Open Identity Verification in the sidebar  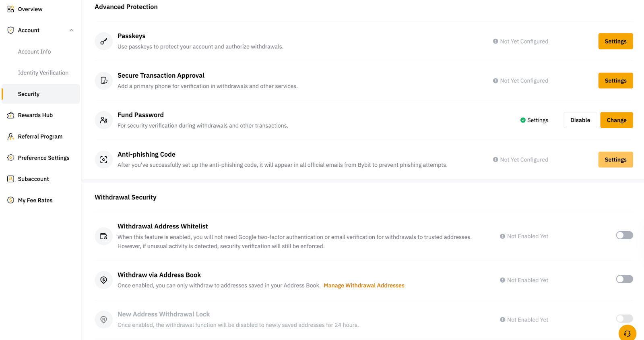click(43, 73)
